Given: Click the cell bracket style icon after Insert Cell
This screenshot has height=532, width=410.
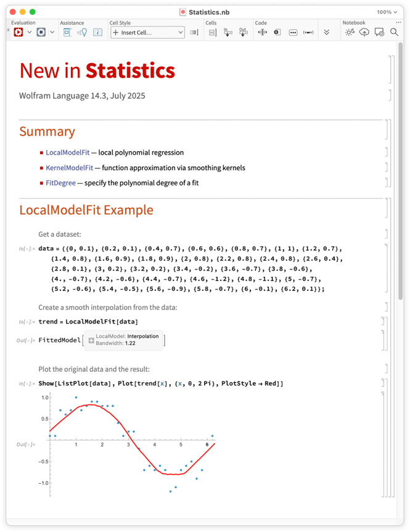Looking at the screenshot, I should [194, 33].
